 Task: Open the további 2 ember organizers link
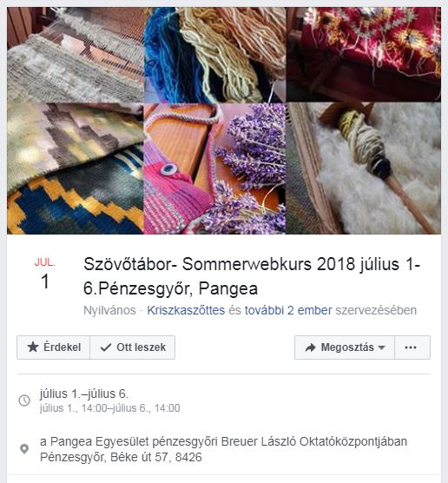coord(288,310)
